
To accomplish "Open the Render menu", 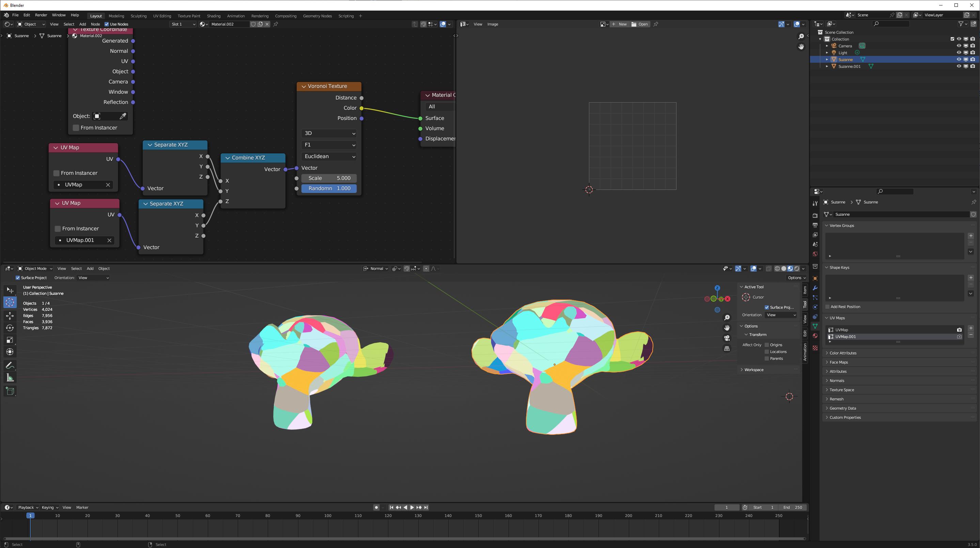I will tap(41, 15).
